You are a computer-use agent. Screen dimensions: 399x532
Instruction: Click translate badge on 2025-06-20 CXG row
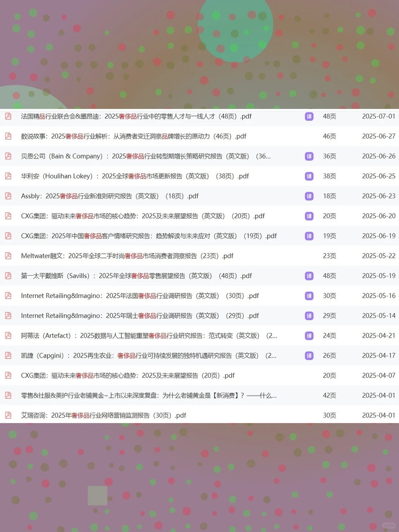click(x=309, y=216)
